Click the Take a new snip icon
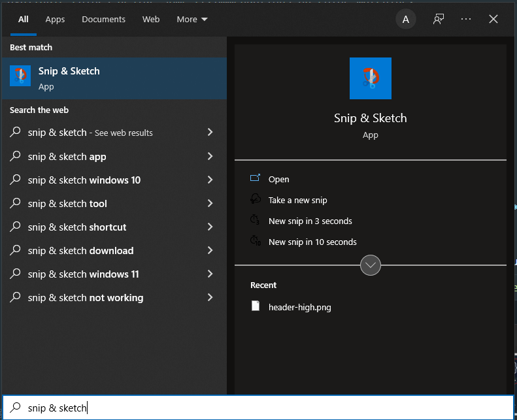Image resolution: width=517 pixels, height=420 pixels. coord(255,199)
